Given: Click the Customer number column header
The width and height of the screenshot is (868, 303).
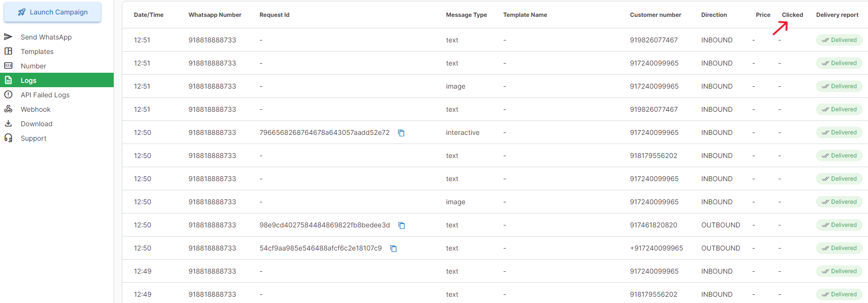Looking at the screenshot, I should [x=656, y=15].
